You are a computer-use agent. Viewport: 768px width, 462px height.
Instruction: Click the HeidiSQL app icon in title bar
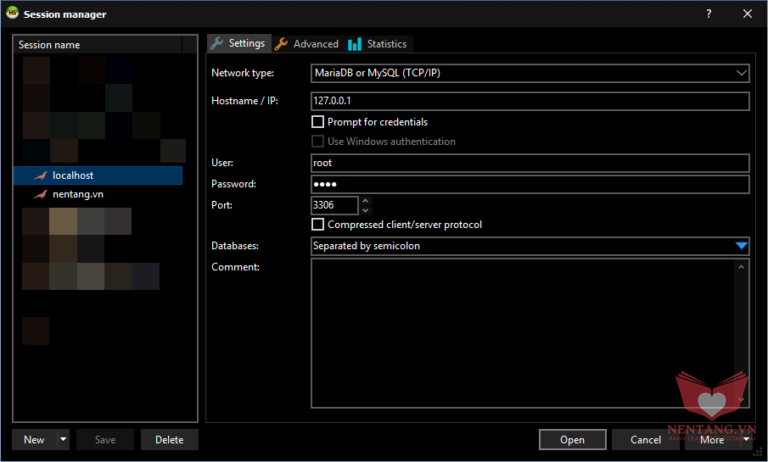(x=13, y=14)
